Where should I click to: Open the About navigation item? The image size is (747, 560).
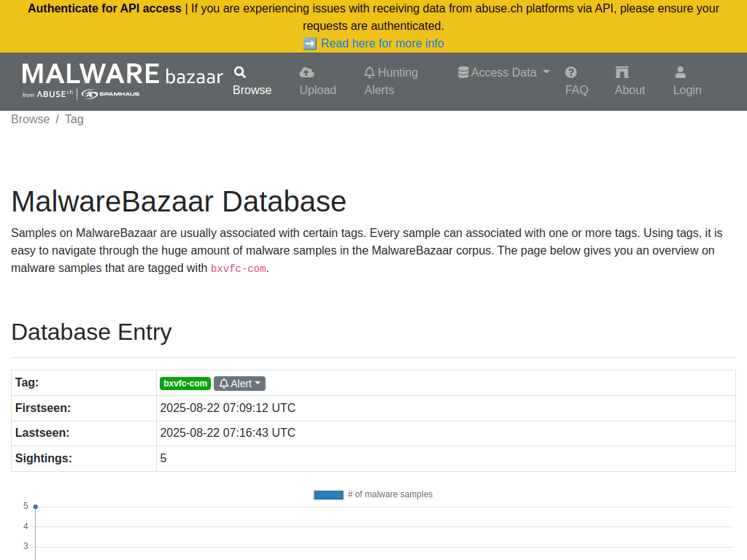[630, 81]
